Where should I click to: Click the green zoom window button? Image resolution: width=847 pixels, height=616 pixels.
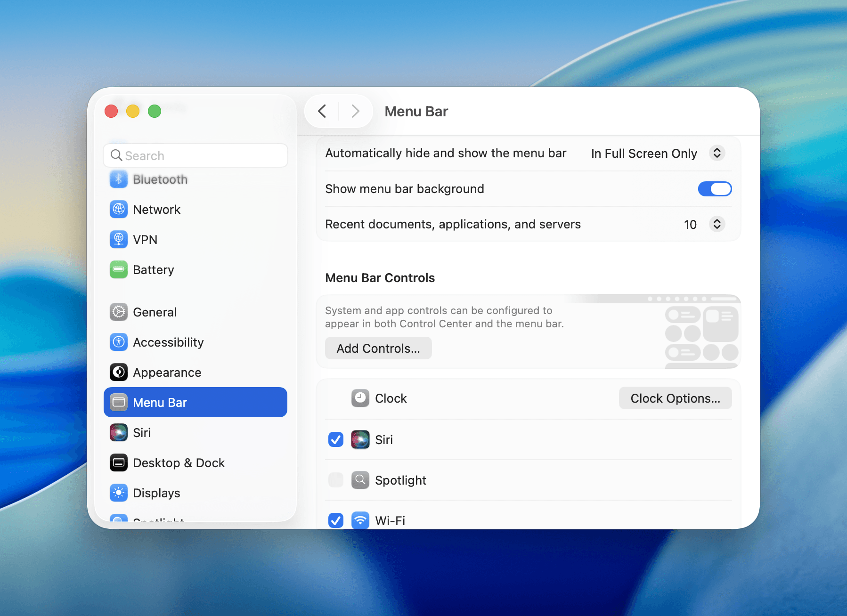click(155, 111)
